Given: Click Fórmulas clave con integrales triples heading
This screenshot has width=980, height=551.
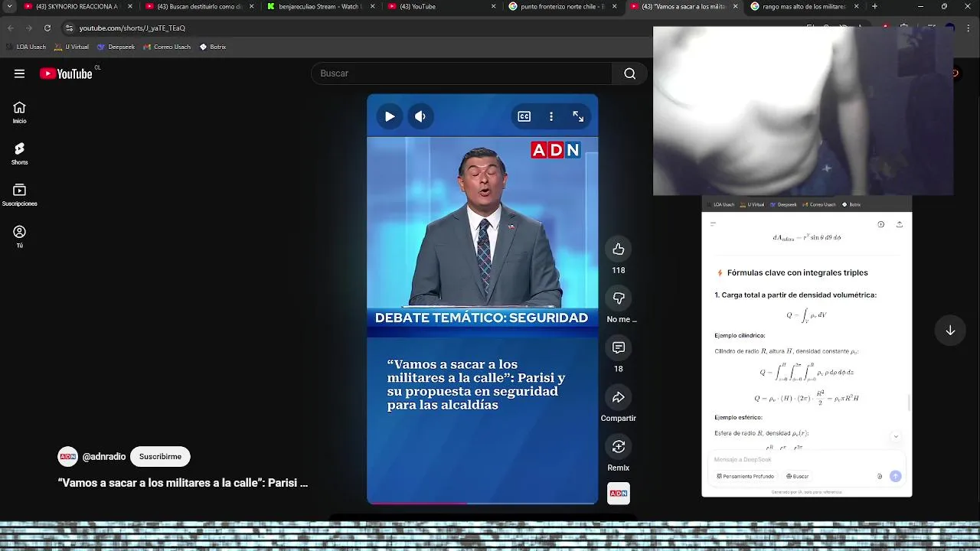Looking at the screenshot, I should coord(797,272).
